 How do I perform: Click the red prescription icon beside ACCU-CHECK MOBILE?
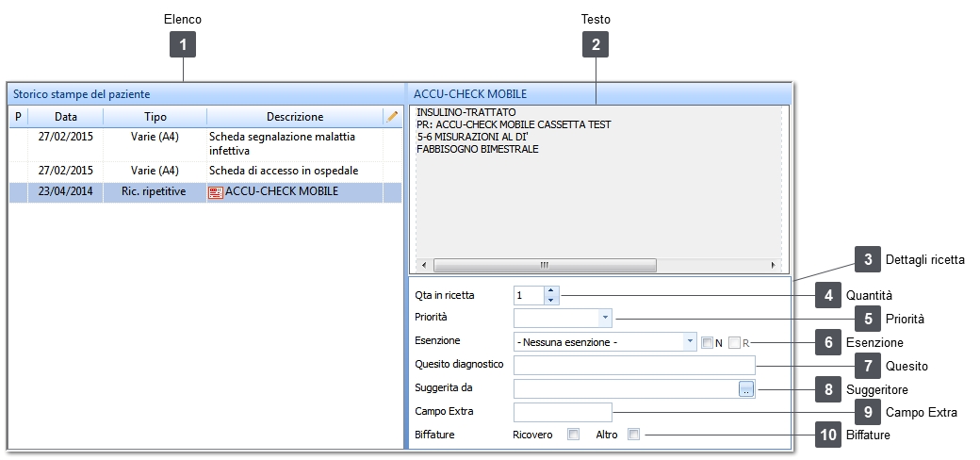tap(216, 192)
